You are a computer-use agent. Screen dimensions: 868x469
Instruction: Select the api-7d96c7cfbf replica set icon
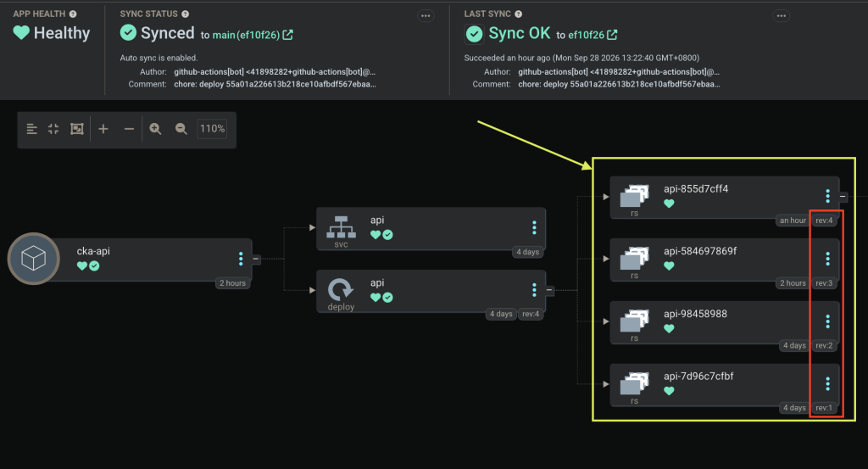(x=634, y=383)
